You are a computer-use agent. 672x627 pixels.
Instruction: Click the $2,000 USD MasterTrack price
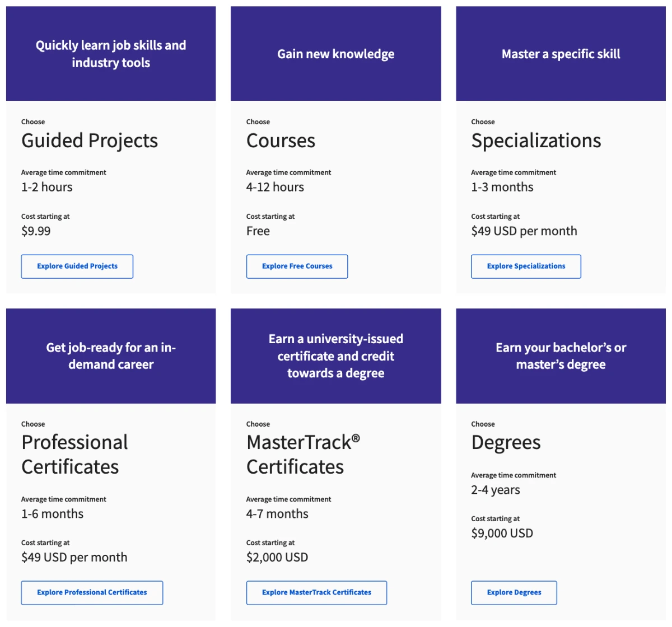click(277, 558)
